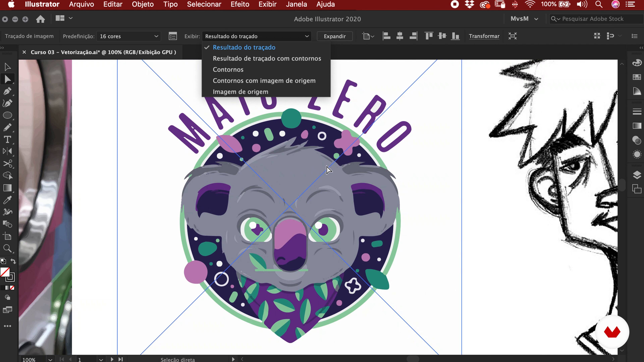Select the Zoom tool
Image resolution: width=644 pixels, height=362 pixels.
(x=7, y=249)
